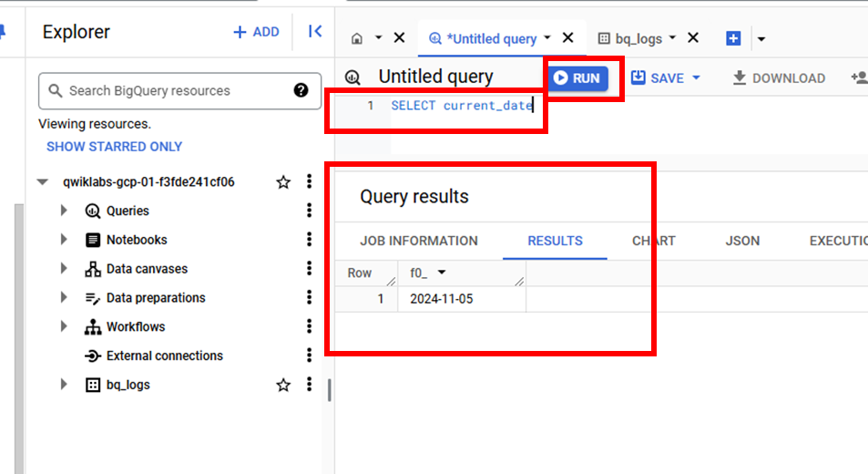
Task: Open actions menu for Data canvases
Action: (x=309, y=268)
